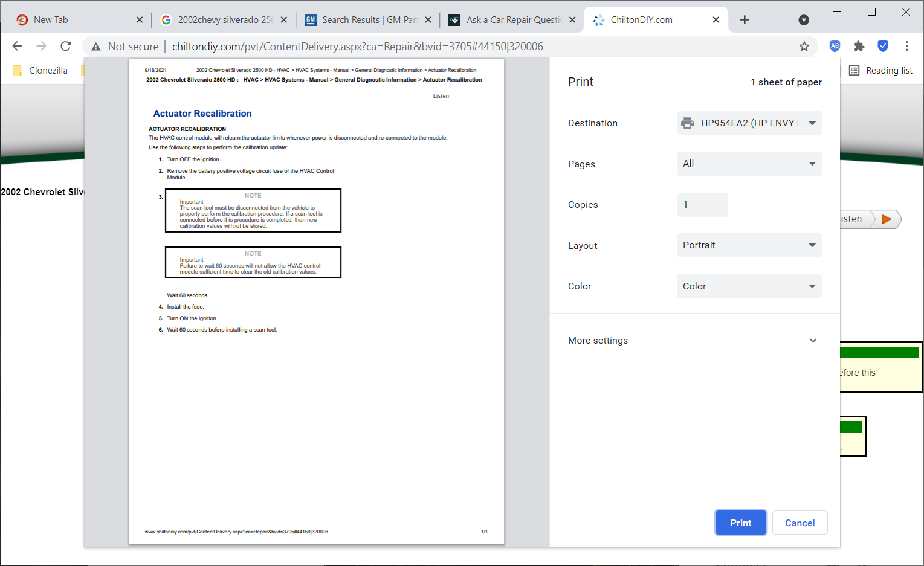Click the blue Print button
This screenshot has height=566, width=924.
[x=741, y=523]
